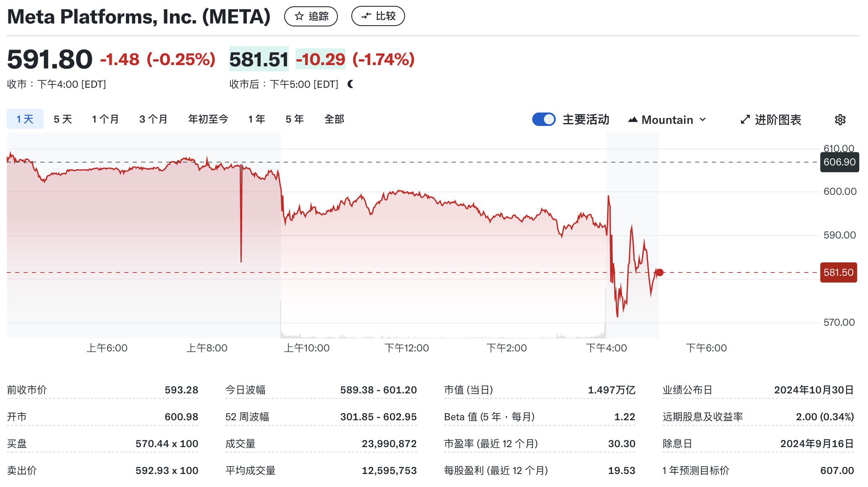Click the after-hours moon icon
This screenshot has height=487, width=868.
pos(350,84)
